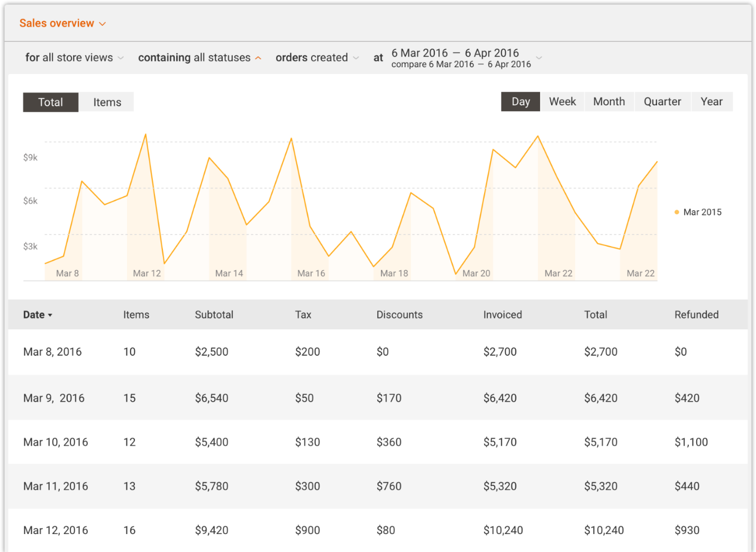The height and width of the screenshot is (552, 756).
Task: Select the Day granularity
Action: click(x=521, y=102)
